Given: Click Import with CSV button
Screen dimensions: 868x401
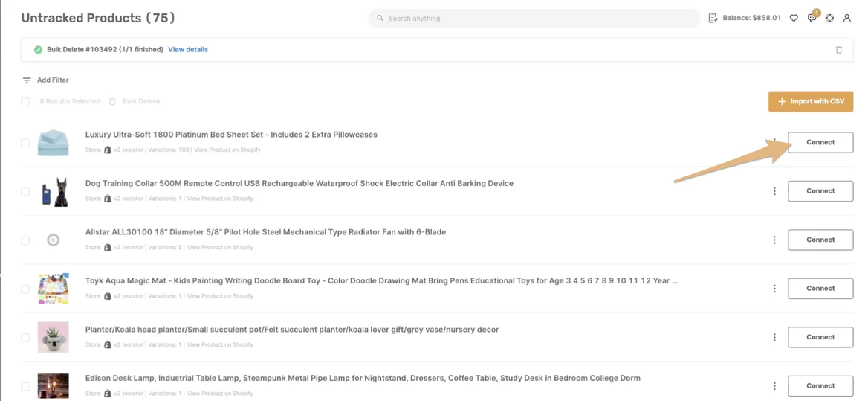Looking at the screenshot, I should tap(810, 101).
